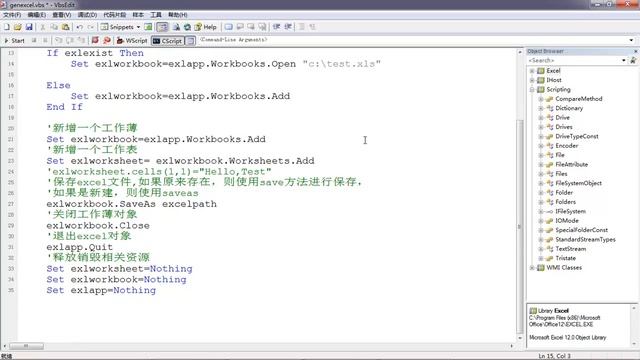Screen dimensions: 640x360
Task: Select DriveTypeConst in the tree
Action: 577,136
